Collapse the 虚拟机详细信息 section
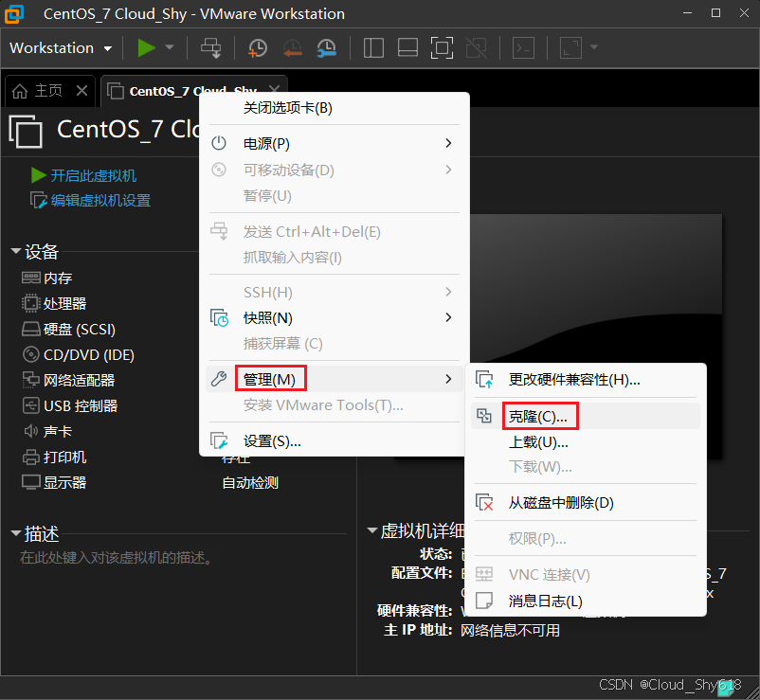Viewport: 760px width, 700px height. tap(372, 530)
